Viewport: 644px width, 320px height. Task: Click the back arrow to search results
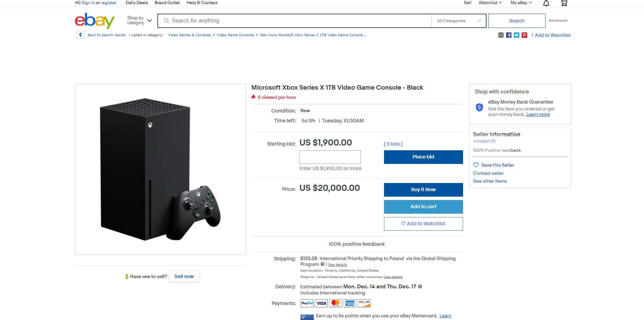point(81,35)
